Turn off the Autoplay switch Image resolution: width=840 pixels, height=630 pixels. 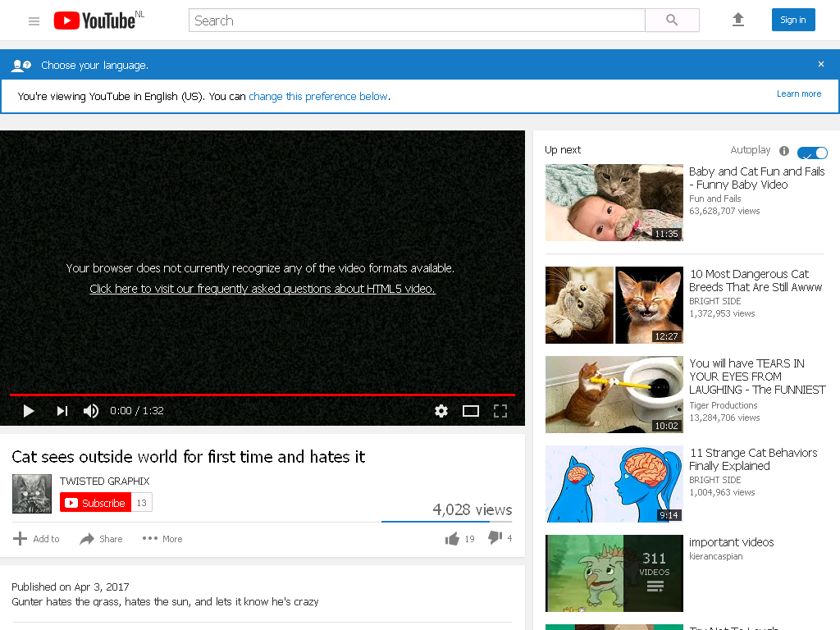pos(812,153)
